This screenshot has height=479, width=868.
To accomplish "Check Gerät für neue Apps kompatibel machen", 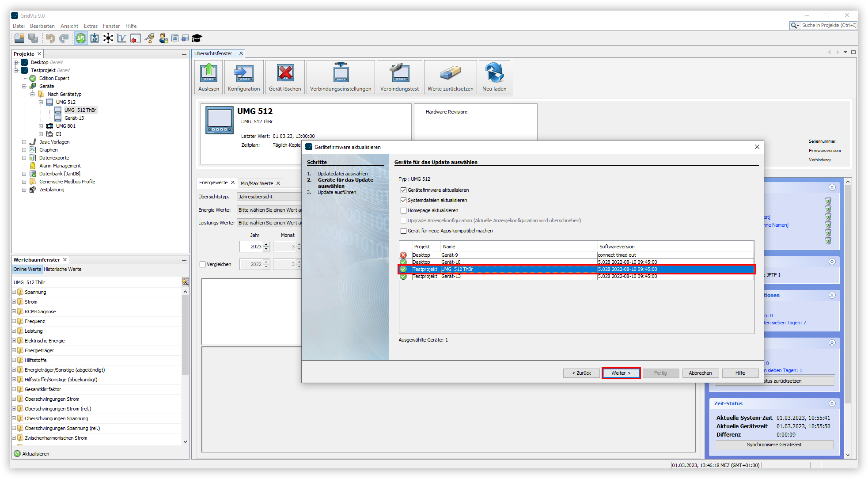I will coord(403,231).
